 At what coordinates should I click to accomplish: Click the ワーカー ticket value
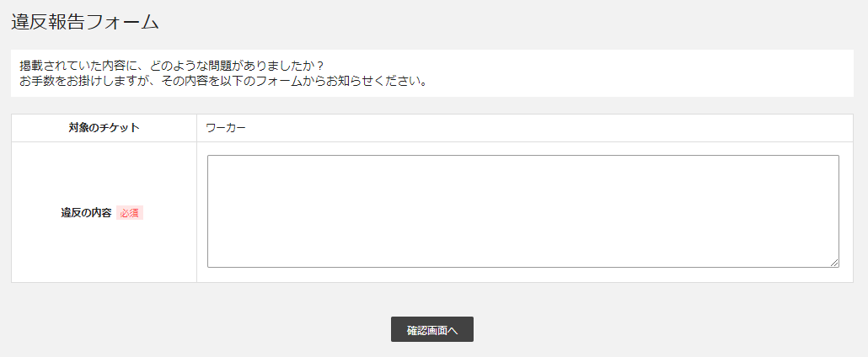226,129
